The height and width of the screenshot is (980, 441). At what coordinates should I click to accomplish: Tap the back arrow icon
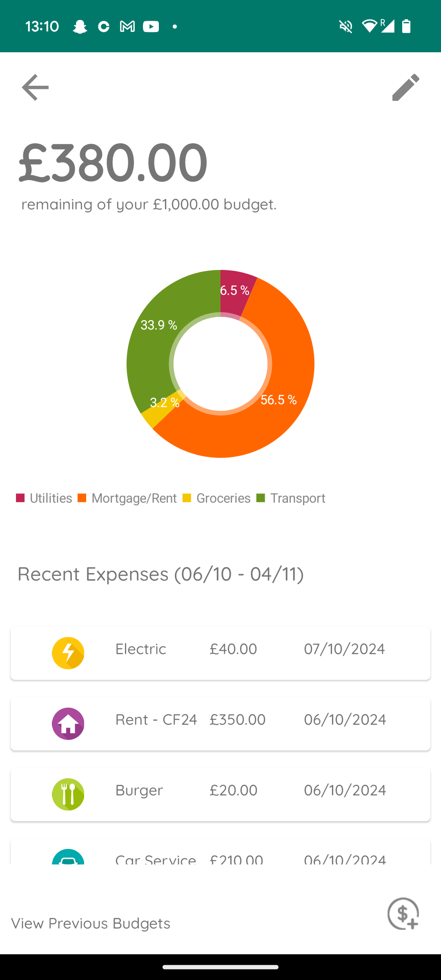point(35,87)
